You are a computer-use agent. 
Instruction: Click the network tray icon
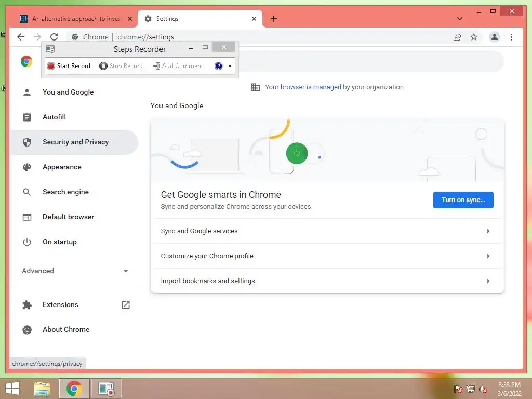[471, 389]
